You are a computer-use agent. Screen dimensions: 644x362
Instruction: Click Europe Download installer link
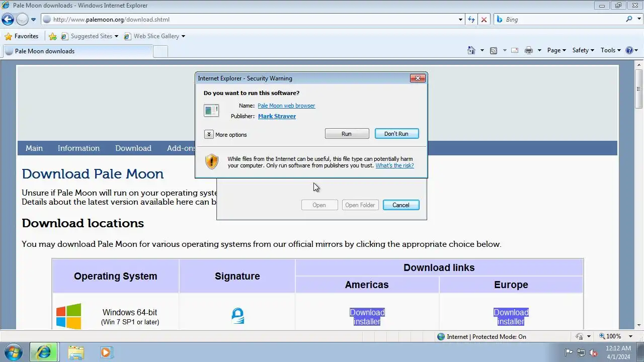(x=511, y=317)
